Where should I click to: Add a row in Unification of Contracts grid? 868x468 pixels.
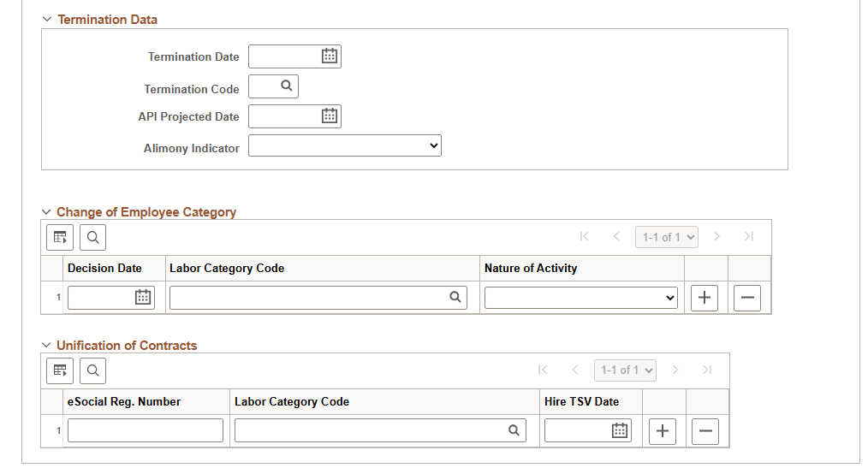pos(663,431)
